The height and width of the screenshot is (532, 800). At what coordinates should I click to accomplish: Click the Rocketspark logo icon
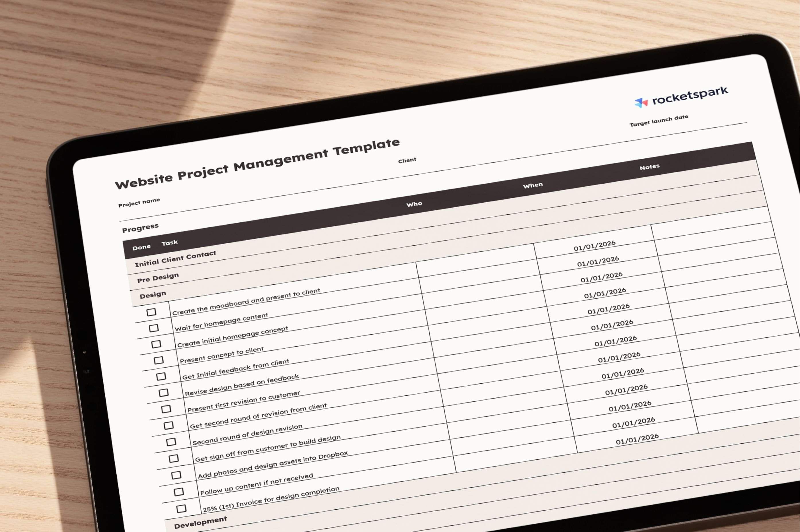click(x=641, y=102)
